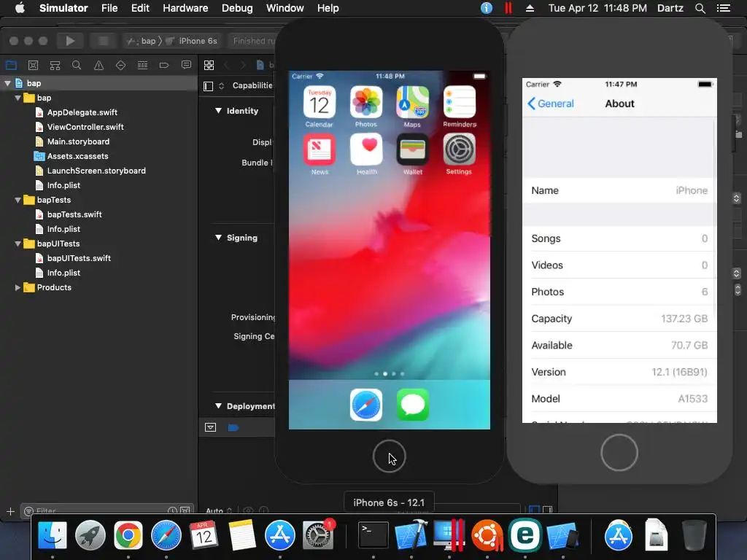This screenshot has width=747, height=560.
Task: Toggle the debug area console hide button
Action: (210, 427)
